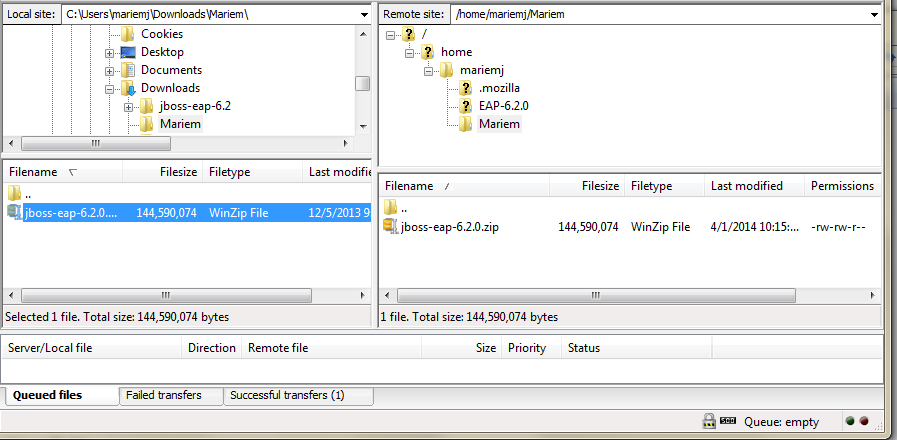
Task: Sort remote files by Filesize column
Action: tap(587, 186)
